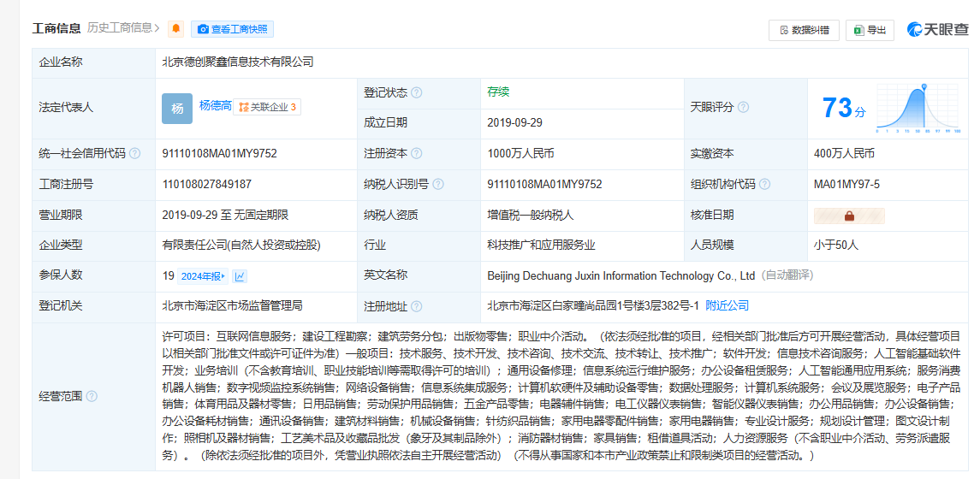Click help icon beside 注册地址
Image resolution: width=980 pixels, height=479 pixels.
[x=416, y=306]
